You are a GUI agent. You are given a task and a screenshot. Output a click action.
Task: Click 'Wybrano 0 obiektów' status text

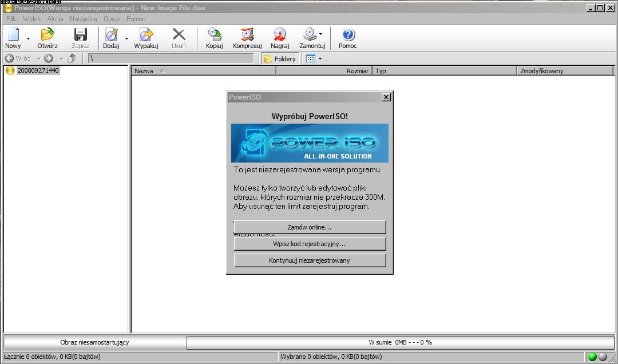(x=331, y=357)
